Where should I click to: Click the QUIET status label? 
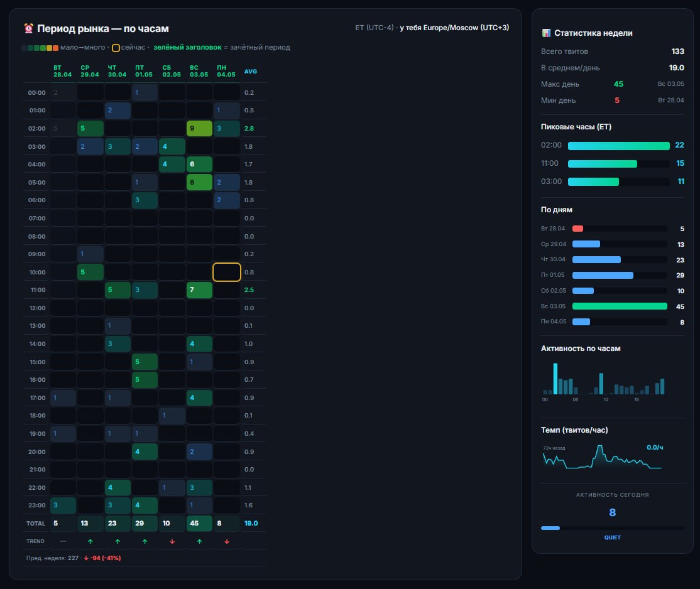point(613,538)
